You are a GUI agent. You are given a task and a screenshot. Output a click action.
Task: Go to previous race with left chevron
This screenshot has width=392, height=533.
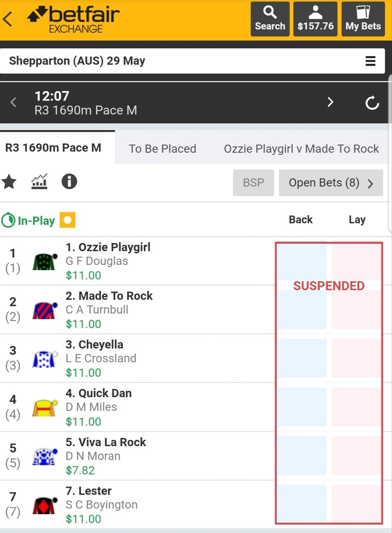click(x=13, y=102)
